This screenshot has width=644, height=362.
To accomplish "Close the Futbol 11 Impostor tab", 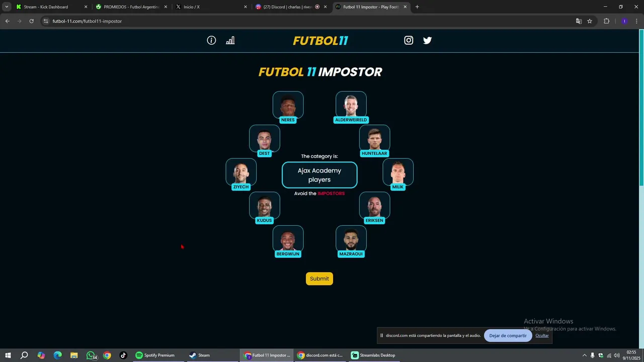I will click(x=405, y=7).
